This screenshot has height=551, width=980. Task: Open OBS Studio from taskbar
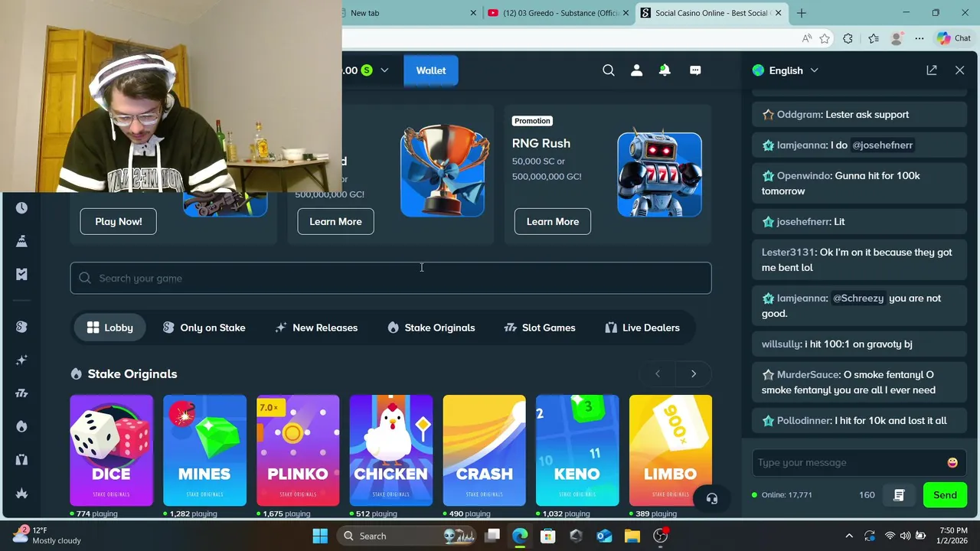[661, 536]
